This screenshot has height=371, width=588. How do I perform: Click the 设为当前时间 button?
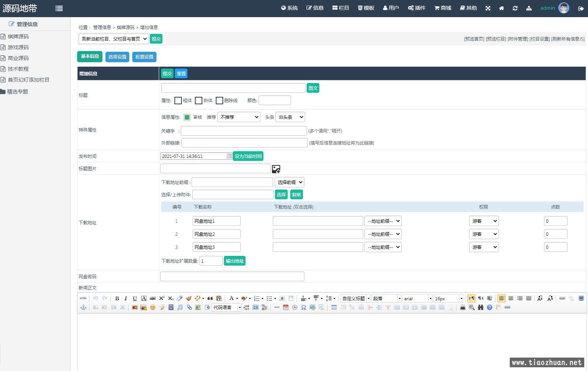pyautogui.click(x=248, y=156)
